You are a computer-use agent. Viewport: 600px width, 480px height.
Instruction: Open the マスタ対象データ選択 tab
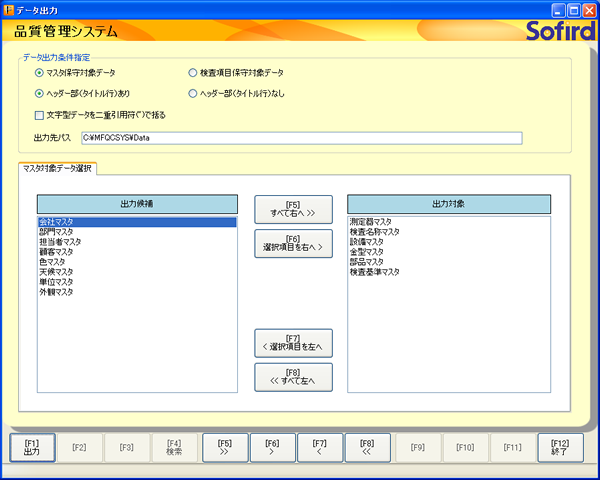[x=57, y=168]
